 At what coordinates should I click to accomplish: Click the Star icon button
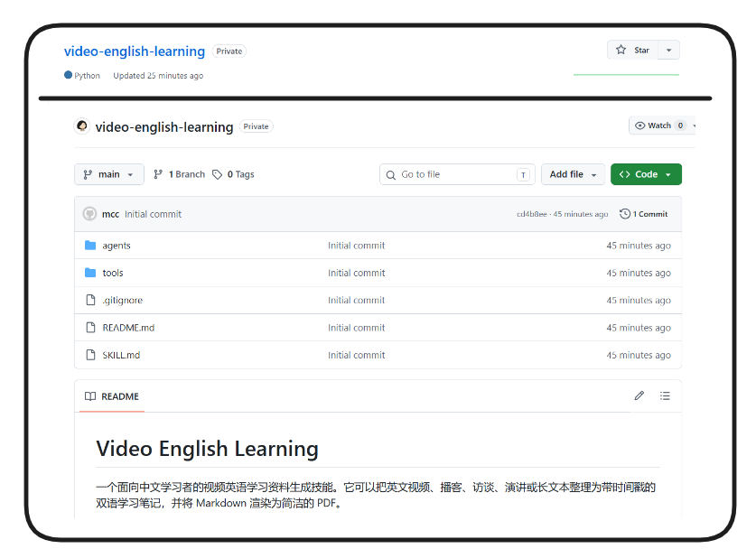pos(632,51)
